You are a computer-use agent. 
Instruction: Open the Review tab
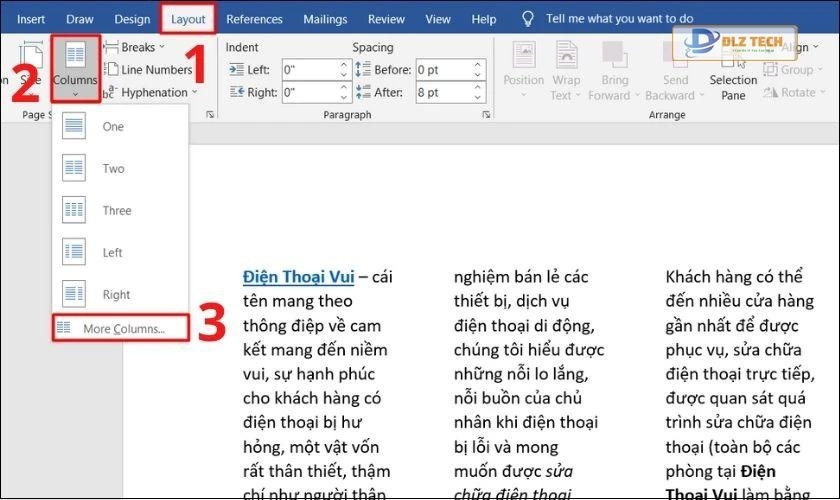click(x=386, y=19)
